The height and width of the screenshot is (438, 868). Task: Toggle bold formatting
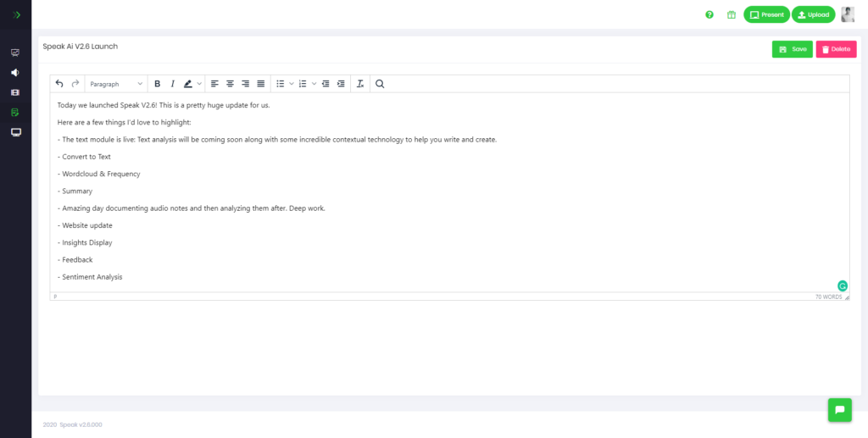[x=157, y=84]
